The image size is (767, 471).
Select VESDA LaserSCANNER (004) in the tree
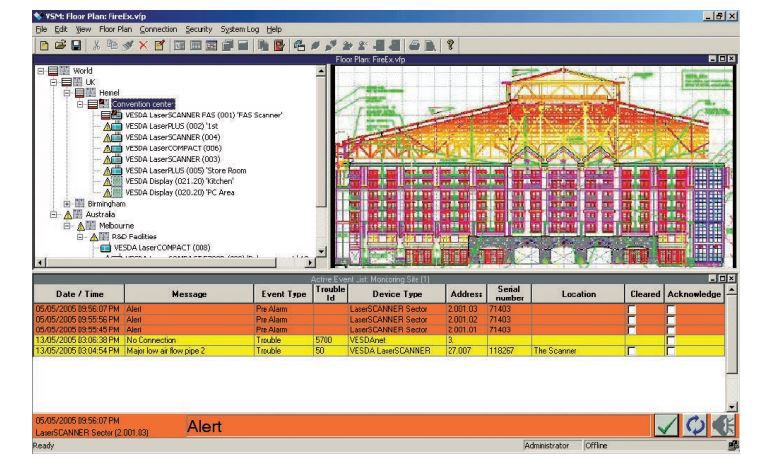[173, 137]
